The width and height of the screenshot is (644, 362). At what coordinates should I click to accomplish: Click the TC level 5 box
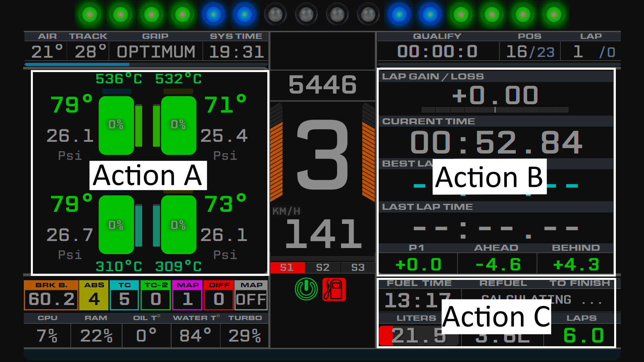124,295
